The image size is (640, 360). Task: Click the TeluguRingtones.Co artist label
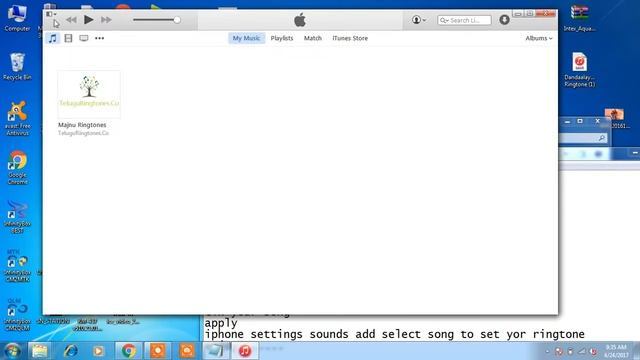(x=83, y=133)
